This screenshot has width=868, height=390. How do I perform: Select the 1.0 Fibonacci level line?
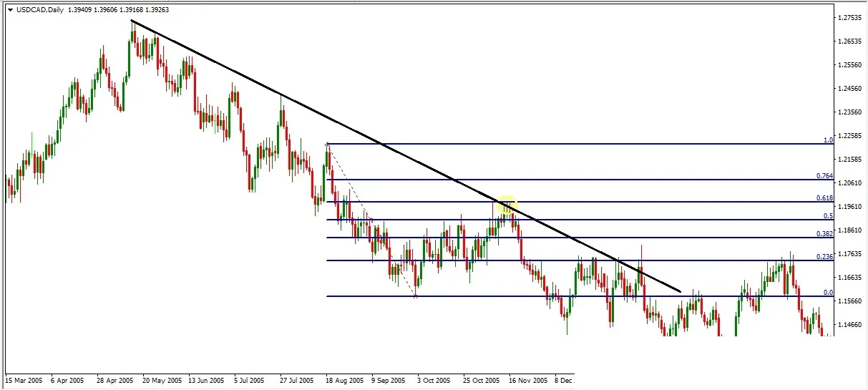tap(581, 144)
